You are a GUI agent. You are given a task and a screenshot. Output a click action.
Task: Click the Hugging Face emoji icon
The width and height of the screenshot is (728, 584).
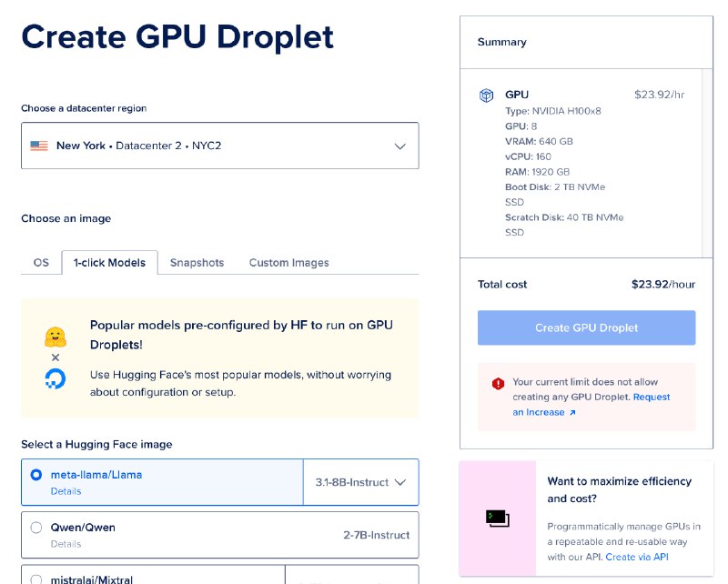[x=56, y=337]
